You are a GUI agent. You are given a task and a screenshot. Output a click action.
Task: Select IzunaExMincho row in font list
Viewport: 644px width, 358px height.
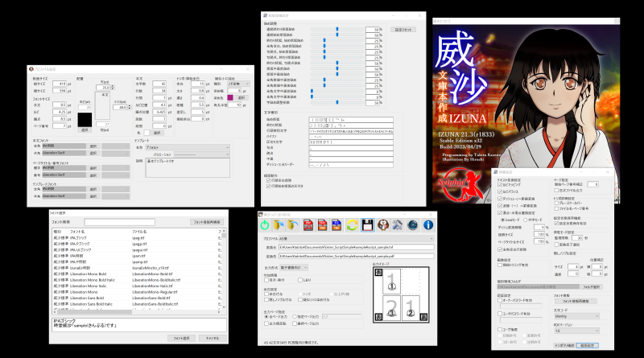pyautogui.click(x=136, y=268)
